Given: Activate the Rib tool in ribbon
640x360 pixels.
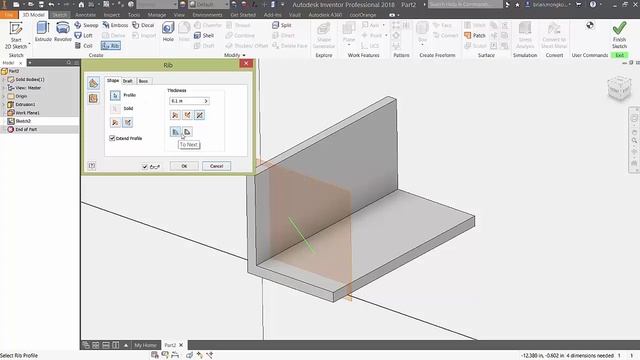Looking at the screenshot, I should pyautogui.click(x=111, y=46).
